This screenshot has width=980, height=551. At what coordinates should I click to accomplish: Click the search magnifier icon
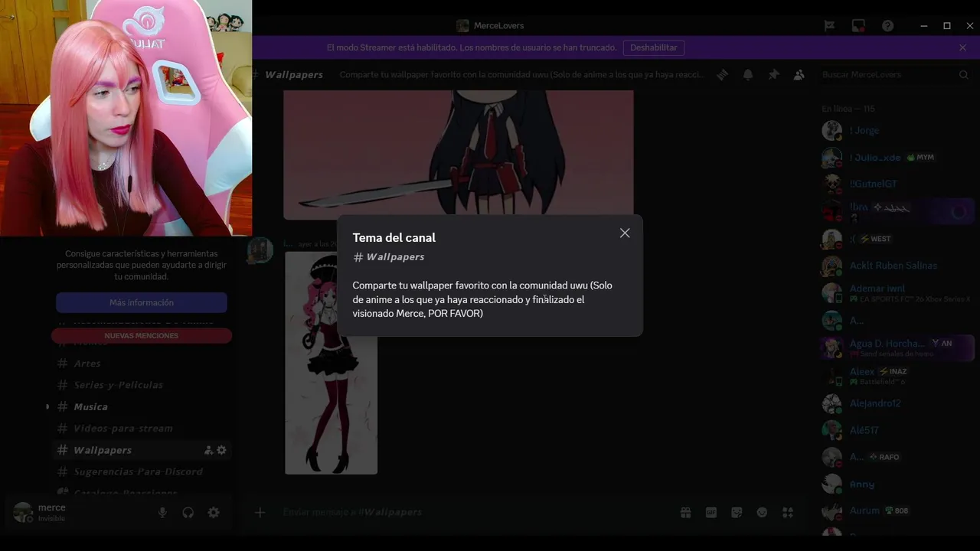coord(964,74)
